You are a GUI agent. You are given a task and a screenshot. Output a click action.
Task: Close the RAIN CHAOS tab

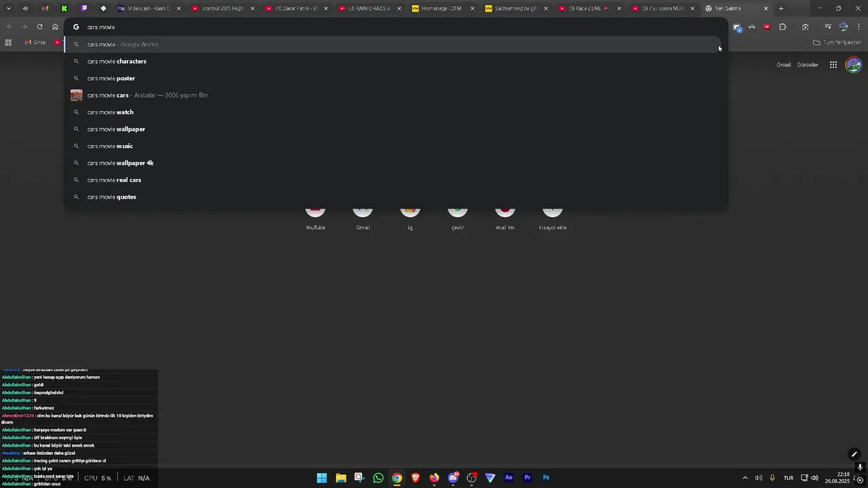(399, 9)
